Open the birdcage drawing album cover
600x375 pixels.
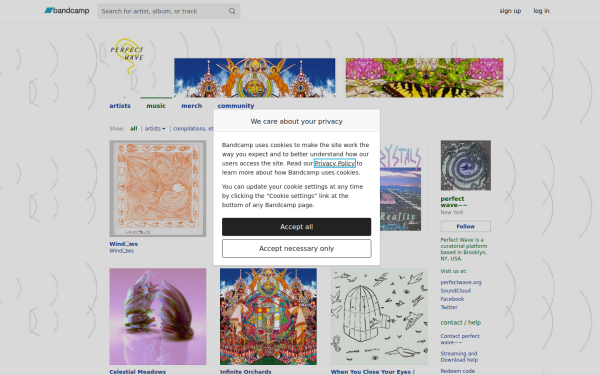pos(379,316)
